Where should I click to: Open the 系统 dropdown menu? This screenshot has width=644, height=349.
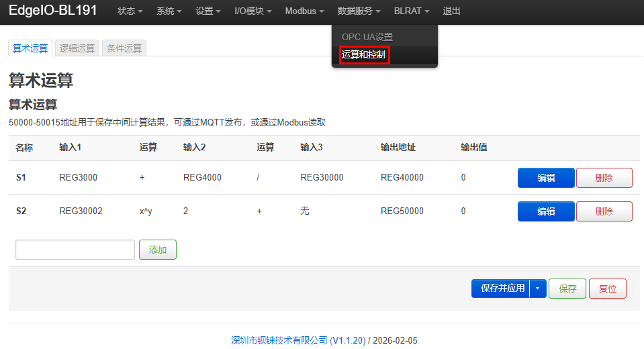click(169, 11)
